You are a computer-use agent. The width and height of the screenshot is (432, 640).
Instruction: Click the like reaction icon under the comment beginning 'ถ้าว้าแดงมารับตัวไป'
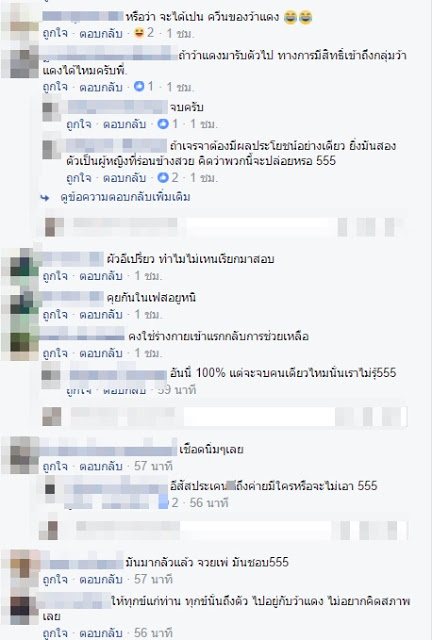click(139, 87)
